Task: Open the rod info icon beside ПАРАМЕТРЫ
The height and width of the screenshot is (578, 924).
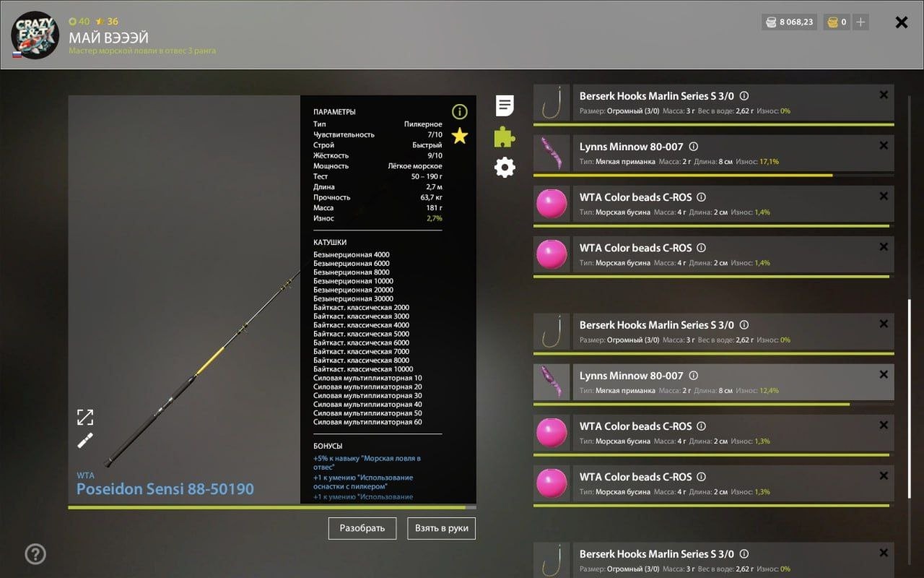Action: (460, 112)
